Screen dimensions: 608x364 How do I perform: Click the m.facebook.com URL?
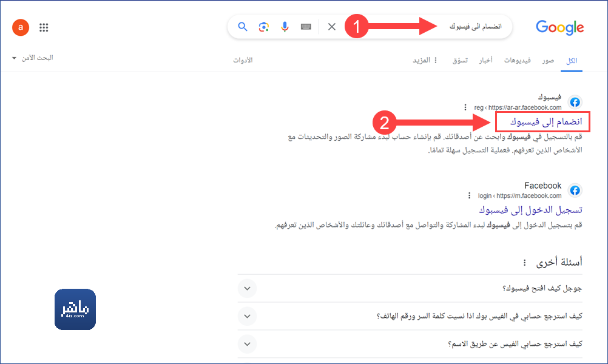(519, 195)
